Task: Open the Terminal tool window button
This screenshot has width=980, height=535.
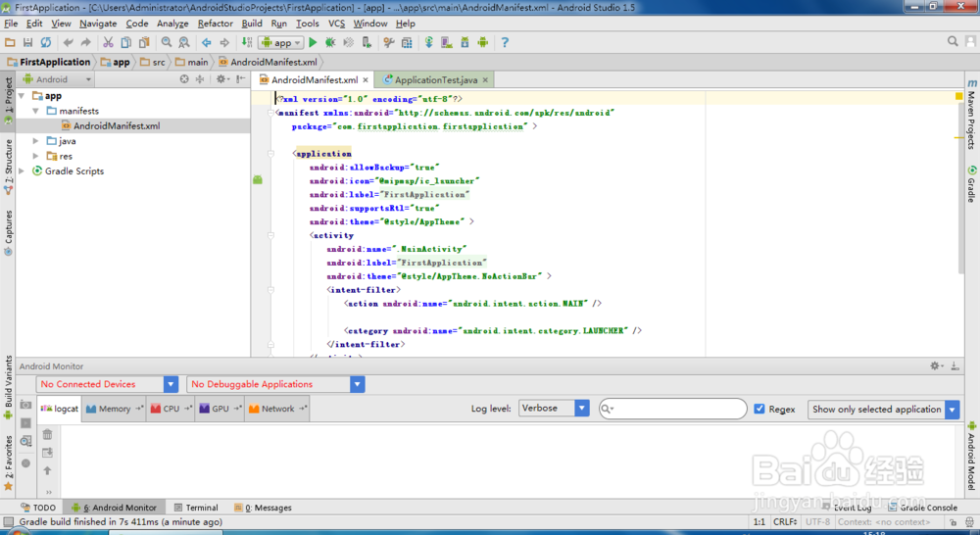Action: click(196, 508)
